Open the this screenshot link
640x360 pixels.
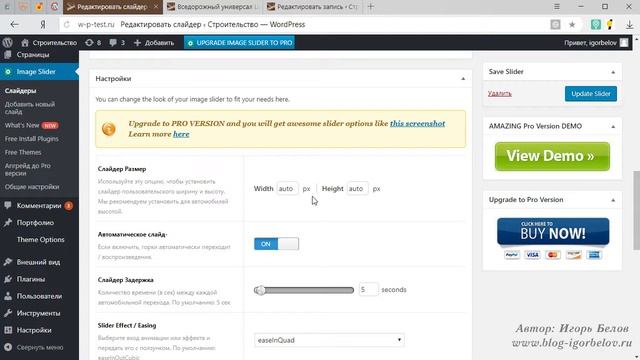coord(417,123)
